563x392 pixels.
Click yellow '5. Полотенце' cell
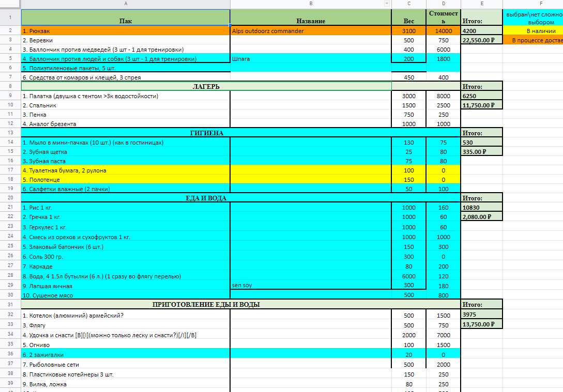(x=126, y=180)
